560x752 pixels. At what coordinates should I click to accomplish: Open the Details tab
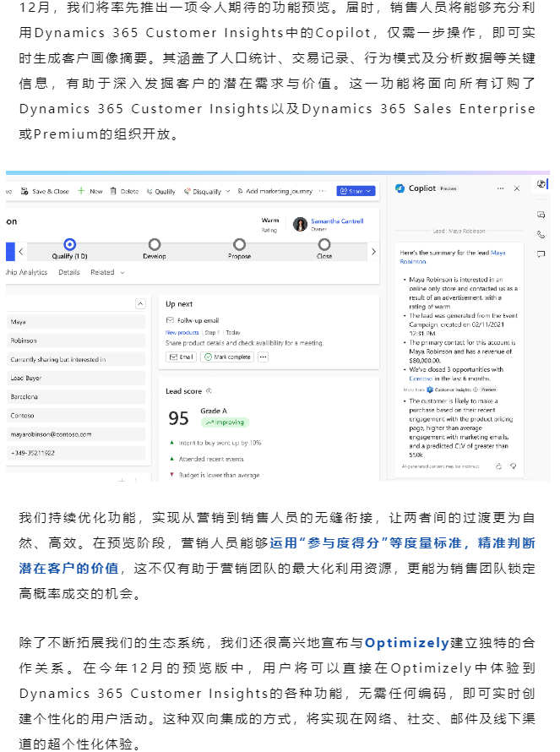[x=69, y=272]
